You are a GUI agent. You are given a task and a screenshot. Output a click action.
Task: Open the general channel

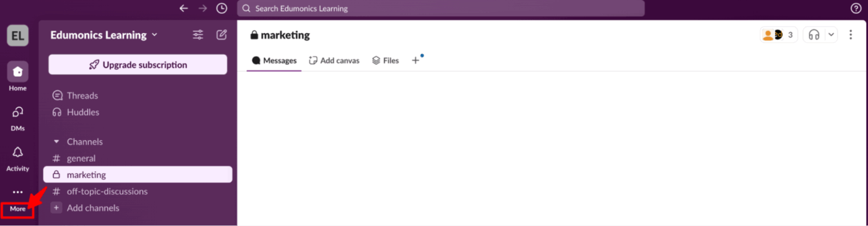tap(138, 159)
